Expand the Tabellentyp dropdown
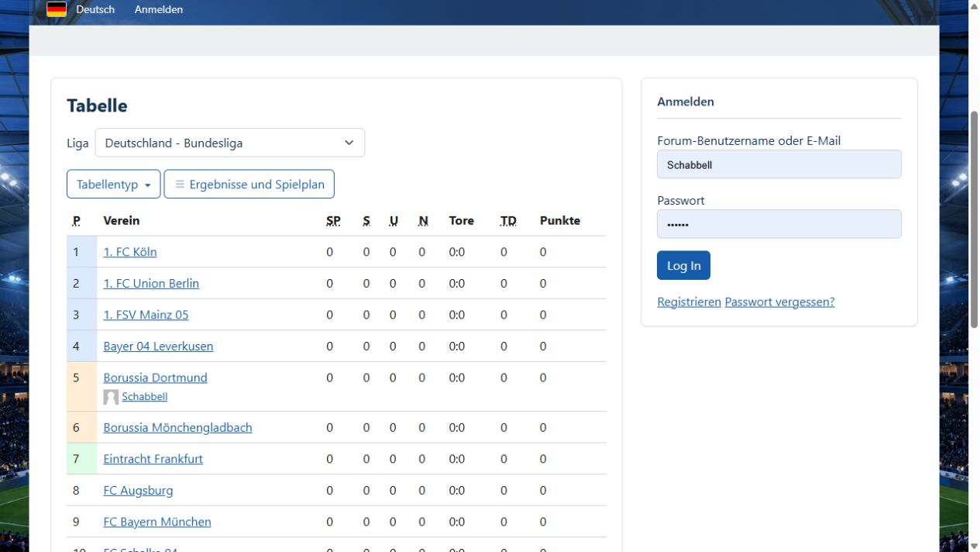This screenshot has width=980, height=552. click(x=114, y=185)
